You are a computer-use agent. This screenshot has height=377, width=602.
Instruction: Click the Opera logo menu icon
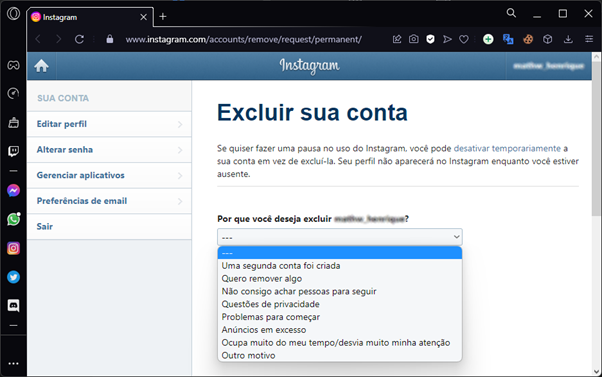tap(13, 14)
